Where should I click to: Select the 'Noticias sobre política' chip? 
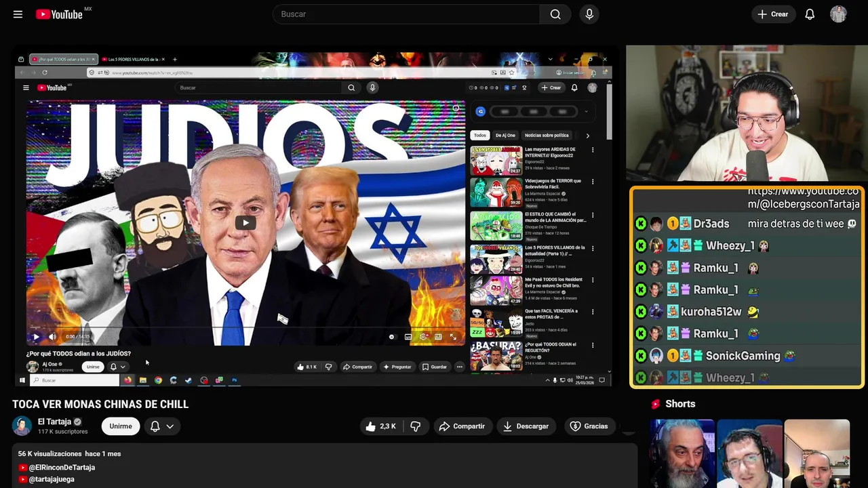click(547, 136)
